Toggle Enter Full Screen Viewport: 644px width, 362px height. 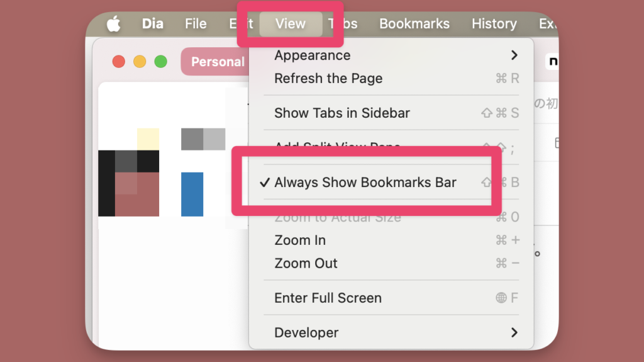coord(328,298)
